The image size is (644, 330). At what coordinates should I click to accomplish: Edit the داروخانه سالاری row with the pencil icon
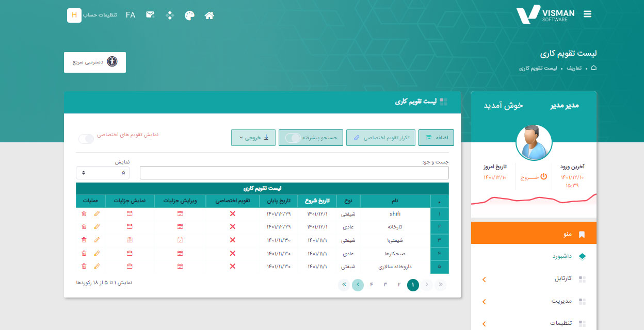coord(96,266)
